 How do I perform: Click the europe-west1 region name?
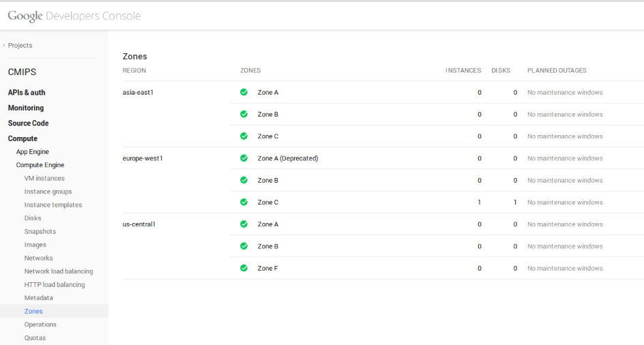[x=143, y=158]
